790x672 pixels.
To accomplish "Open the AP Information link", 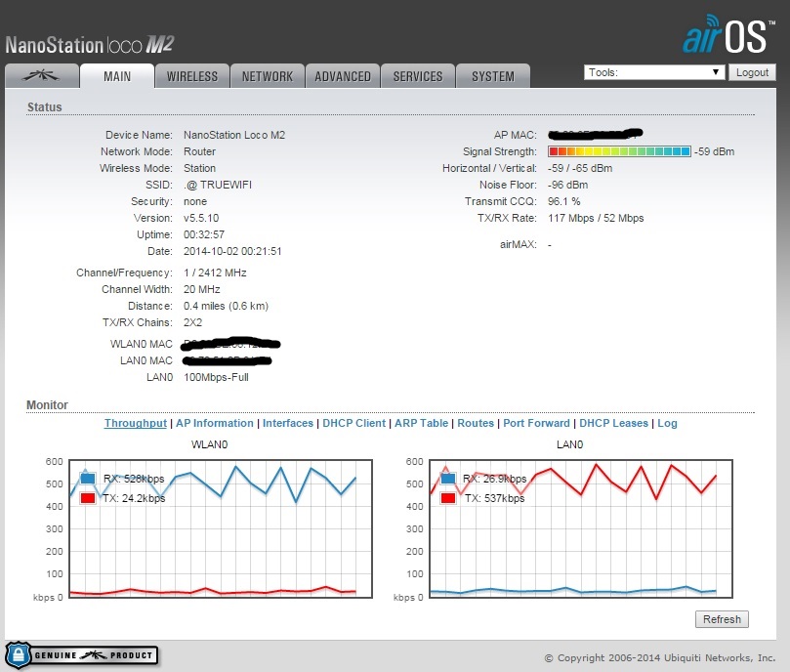I will (x=215, y=423).
